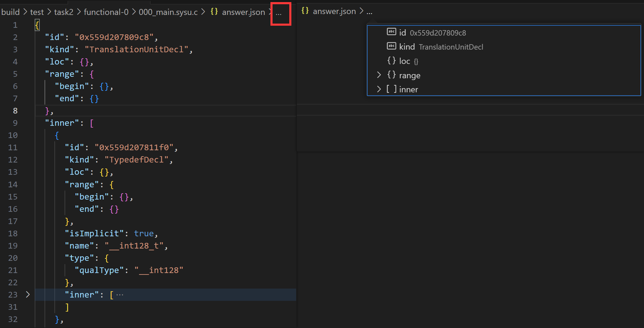Open the build breadcrumb segment
Image resolution: width=644 pixels, height=328 pixels.
coord(10,12)
